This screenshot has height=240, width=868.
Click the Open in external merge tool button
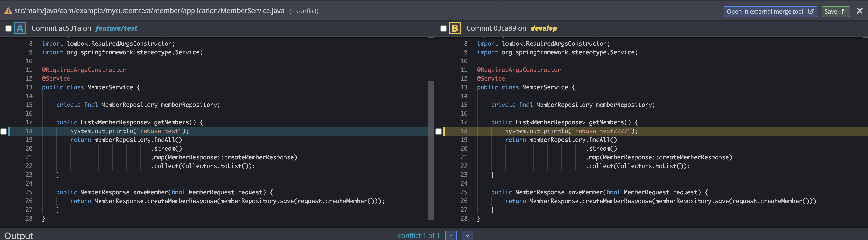(770, 11)
